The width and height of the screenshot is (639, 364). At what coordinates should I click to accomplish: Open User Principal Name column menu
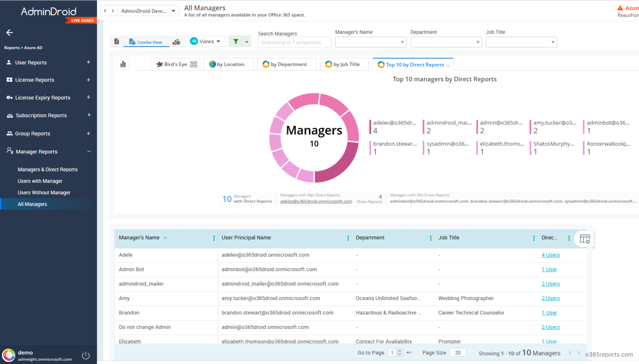coord(348,238)
